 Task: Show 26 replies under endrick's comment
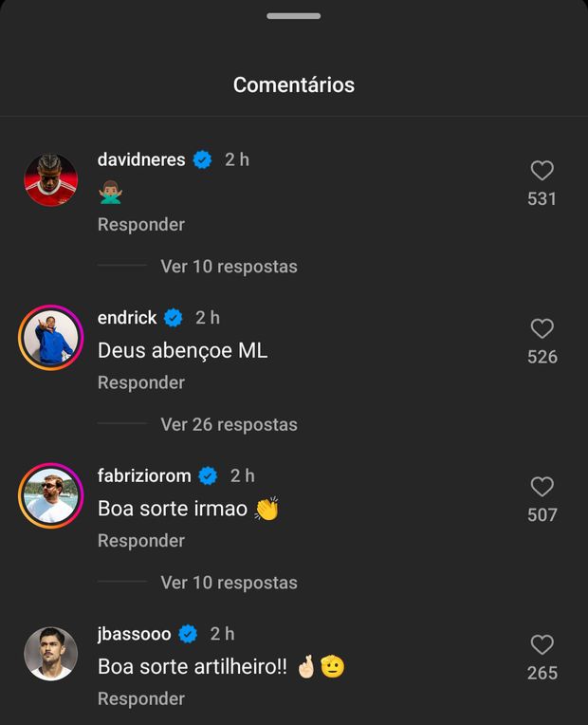[229, 424]
